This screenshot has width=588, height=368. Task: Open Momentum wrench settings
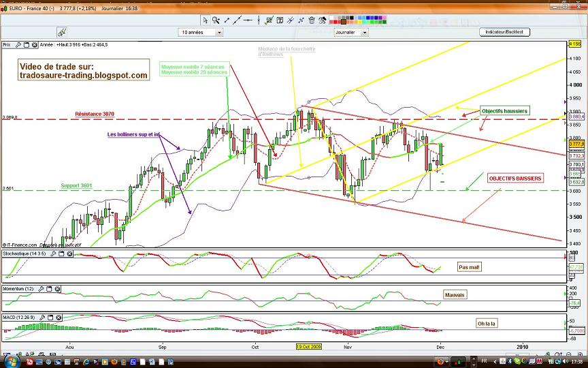[41, 289]
